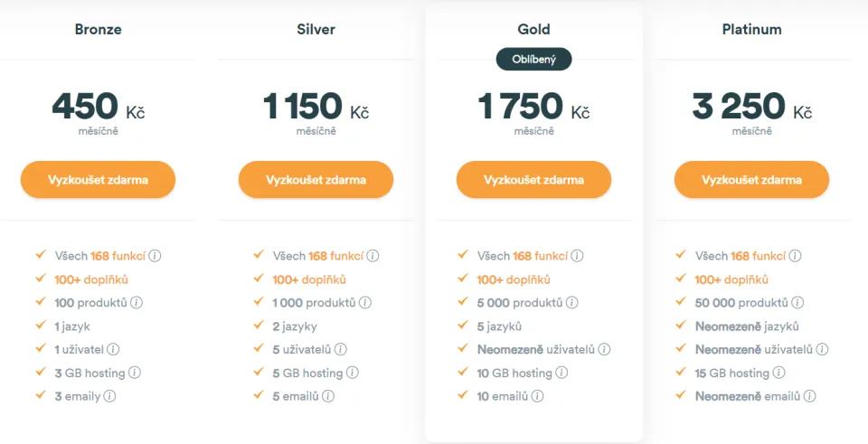Viewport: 868px width, 444px height.
Task: Start free trial for Silver plan
Action: pos(316,180)
